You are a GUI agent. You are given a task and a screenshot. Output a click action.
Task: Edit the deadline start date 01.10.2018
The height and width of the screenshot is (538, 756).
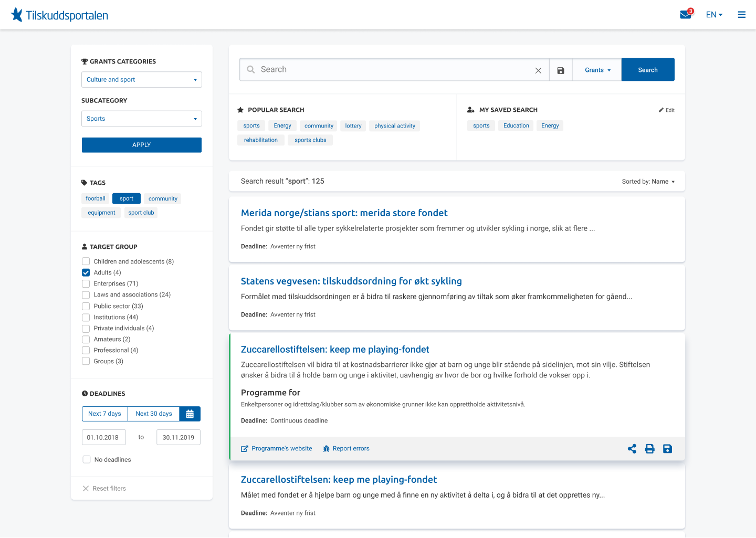pyautogui.click(x=103, y=437)
